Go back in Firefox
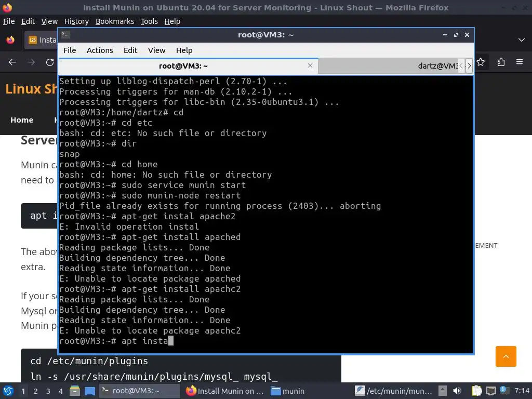This screenshot has height=399, width=532. tap(12, 62)
